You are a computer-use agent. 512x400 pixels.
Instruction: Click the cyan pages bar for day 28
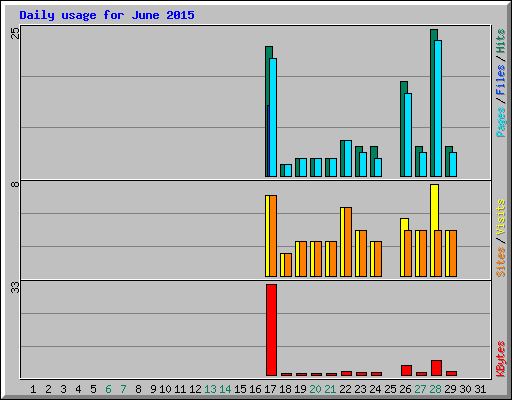pyautogui.click(x=438, y=108)
